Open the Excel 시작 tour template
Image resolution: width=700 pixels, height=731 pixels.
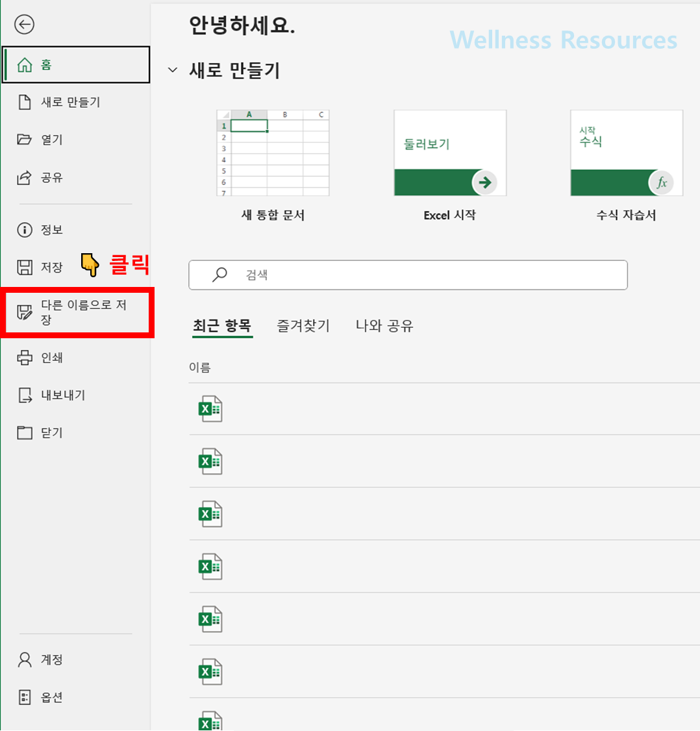coord(450,153)
